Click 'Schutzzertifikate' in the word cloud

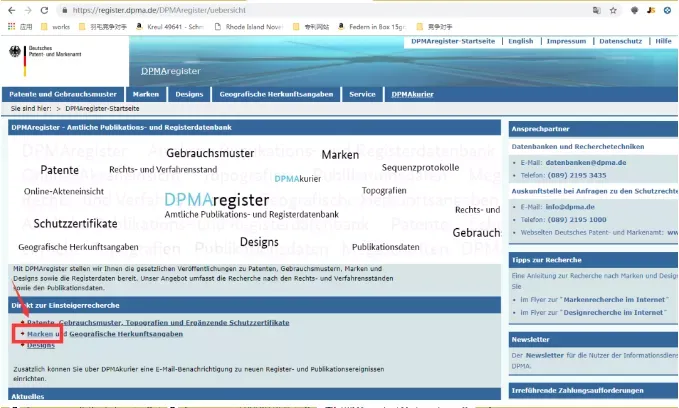pos(75,224)
